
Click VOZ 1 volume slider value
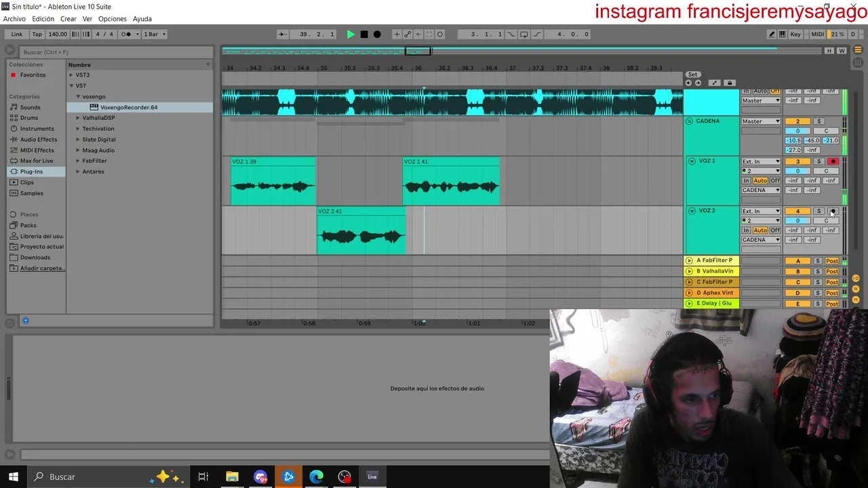pyautogui.click(x=797, y=171)
